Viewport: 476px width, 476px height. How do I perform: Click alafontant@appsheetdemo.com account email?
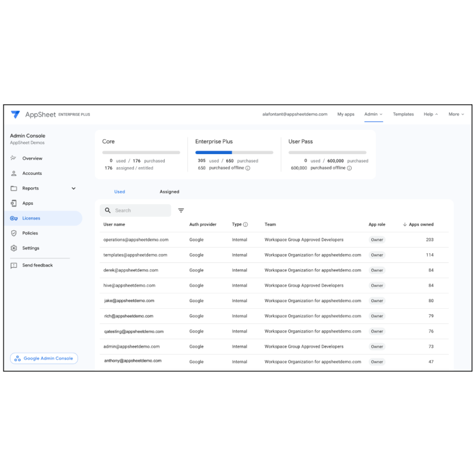tap(295, 114)
